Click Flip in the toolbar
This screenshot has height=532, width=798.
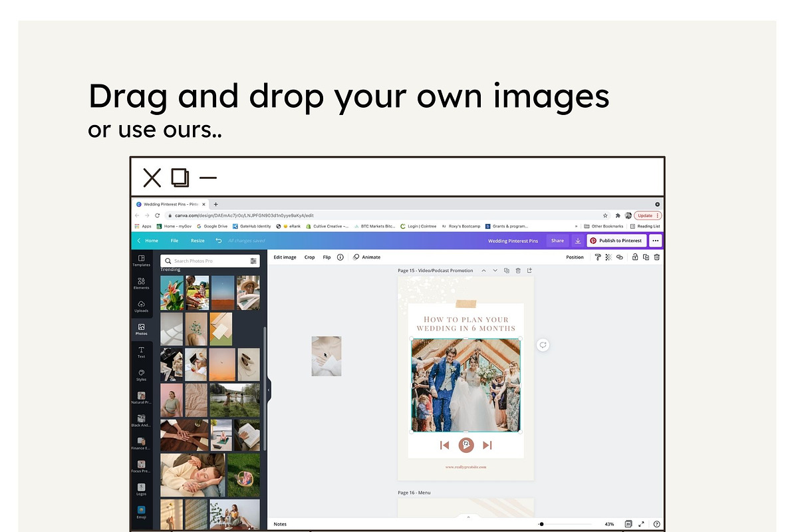coord(327,257)
